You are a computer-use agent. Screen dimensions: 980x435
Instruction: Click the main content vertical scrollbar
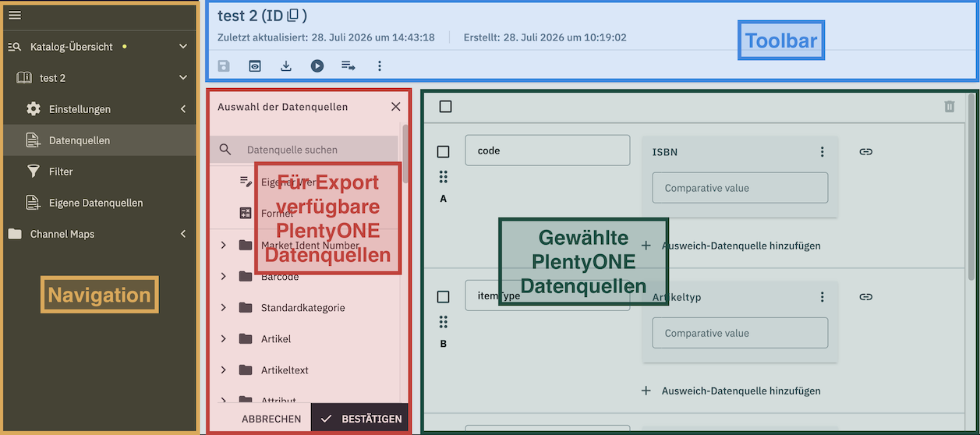971,187
